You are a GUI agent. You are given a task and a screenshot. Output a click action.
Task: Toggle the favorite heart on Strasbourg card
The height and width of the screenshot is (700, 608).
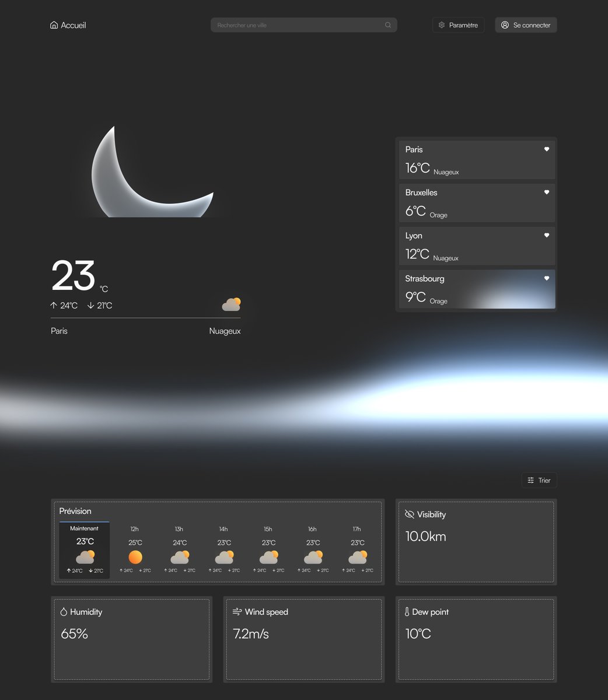pos(547,279)
